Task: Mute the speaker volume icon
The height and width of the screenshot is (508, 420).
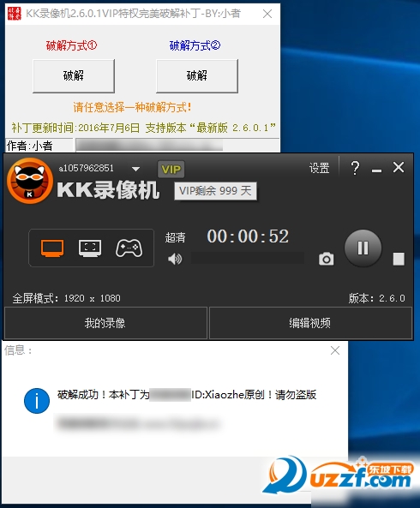Action: pos(175,259)
